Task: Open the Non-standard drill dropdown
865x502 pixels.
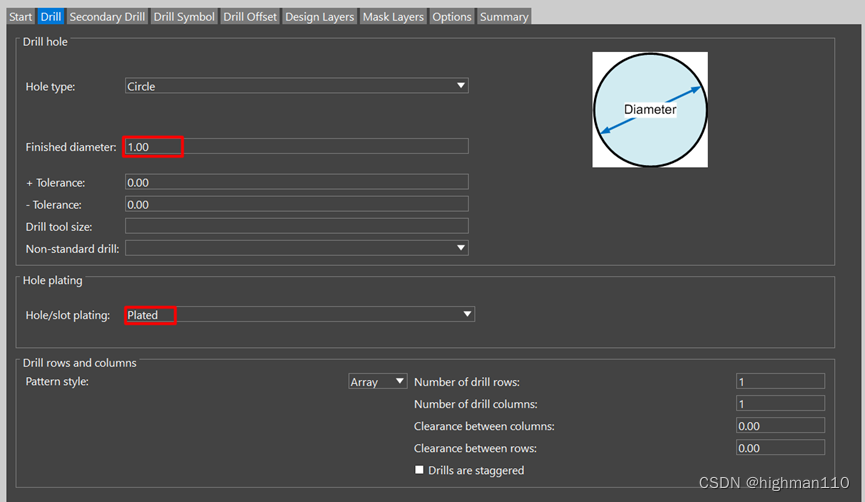Action: (x=296, y=248)
